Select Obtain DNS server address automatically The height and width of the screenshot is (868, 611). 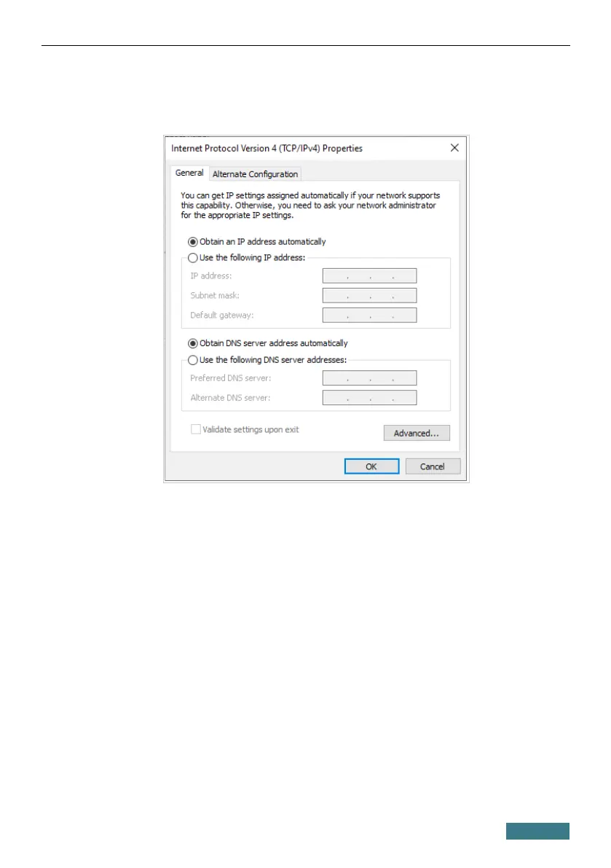click(x=193, y=344)
